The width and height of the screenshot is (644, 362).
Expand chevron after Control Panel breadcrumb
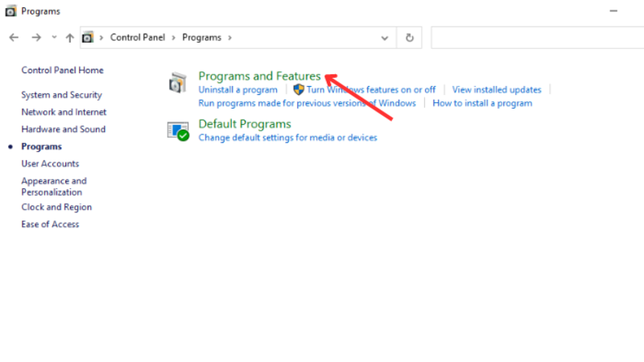[173, 37]
